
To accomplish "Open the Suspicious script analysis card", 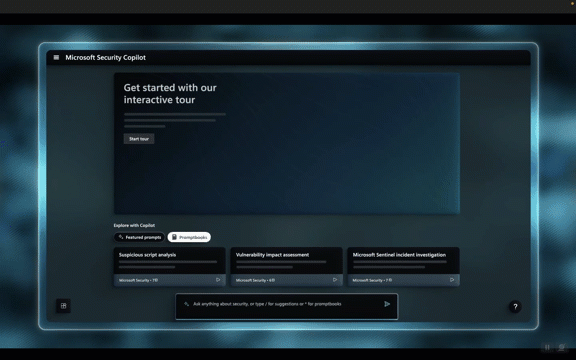I will pos(170,267).
